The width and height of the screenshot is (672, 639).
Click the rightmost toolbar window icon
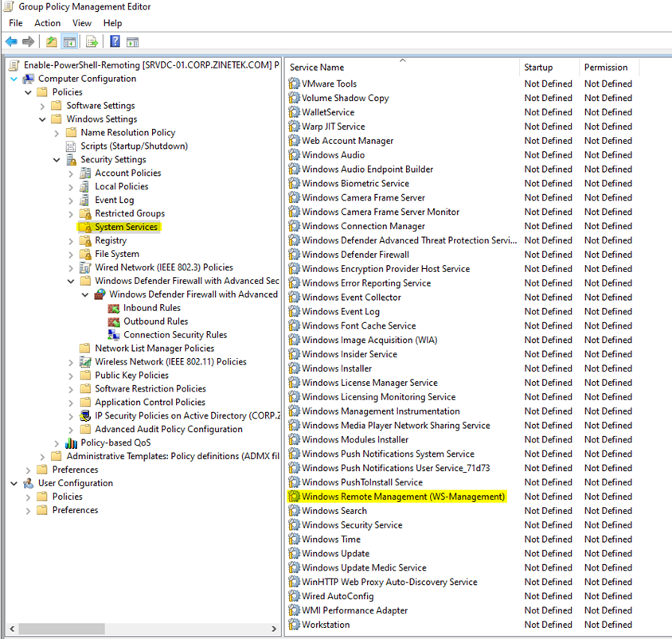(132, 41)
